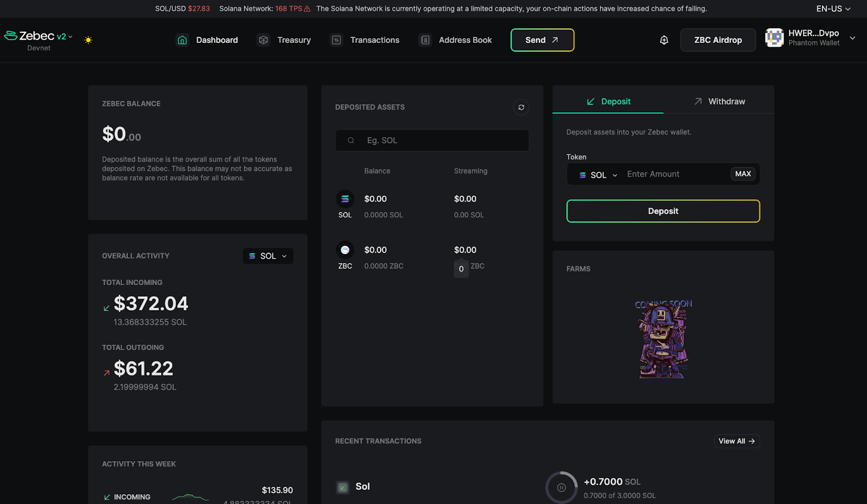867x504 pixels.
Task: Click the $135.90 weekly incoming value
Action: [277, 490]
